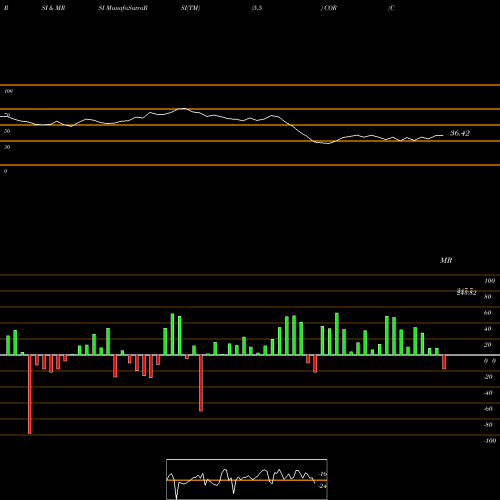Click the 'SI MunafaSutraR' header text

coord(123,8)
